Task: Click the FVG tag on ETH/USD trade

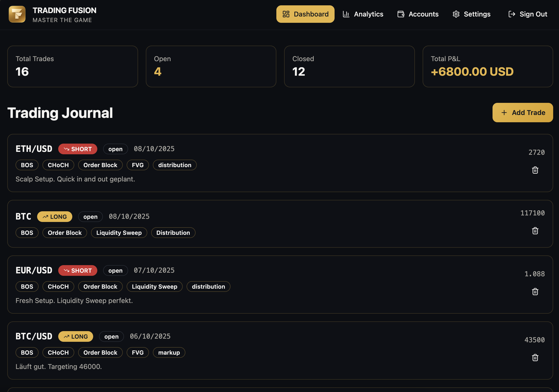Action: (x=138, y=165)
